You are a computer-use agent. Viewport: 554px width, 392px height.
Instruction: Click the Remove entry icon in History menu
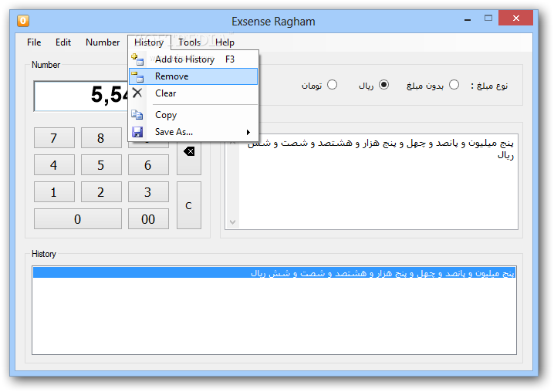[137, 76]
